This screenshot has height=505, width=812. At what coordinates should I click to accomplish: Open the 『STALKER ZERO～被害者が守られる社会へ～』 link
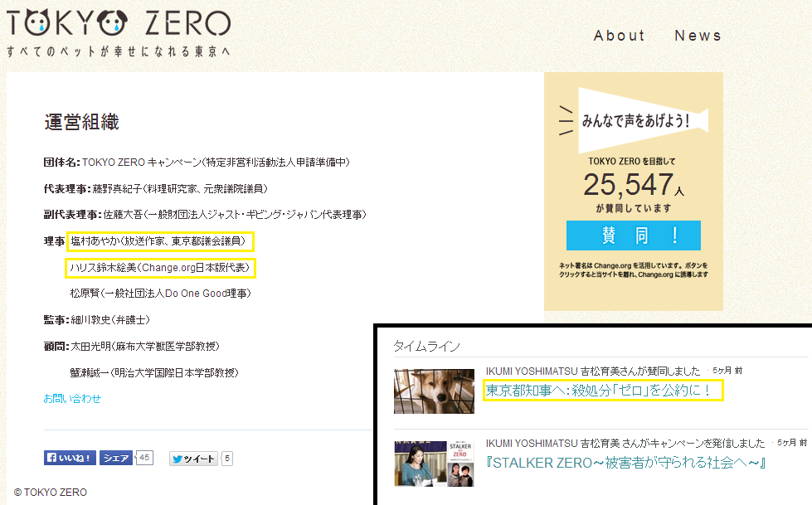click(x=625, y=463)
